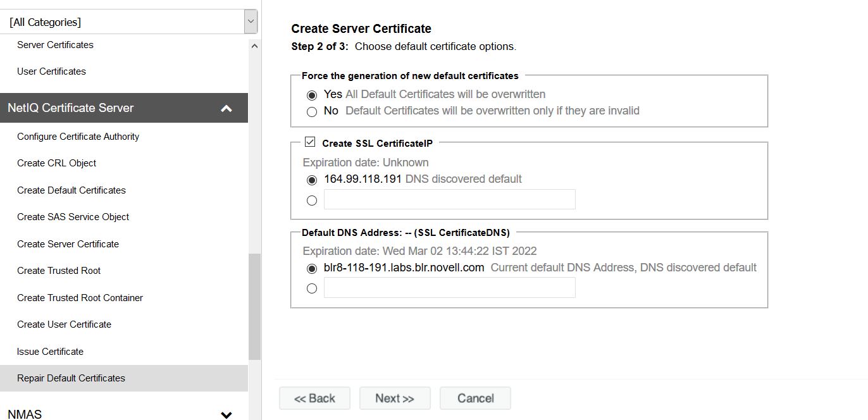Select Repair Default Certificates in sidebar
Image resolution: width=868 pixels, height=420 pixels.
point(71,378)
